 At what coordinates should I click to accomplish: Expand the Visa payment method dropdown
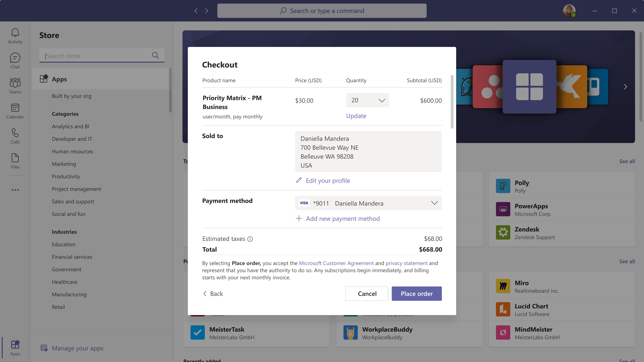pos(368,203)
